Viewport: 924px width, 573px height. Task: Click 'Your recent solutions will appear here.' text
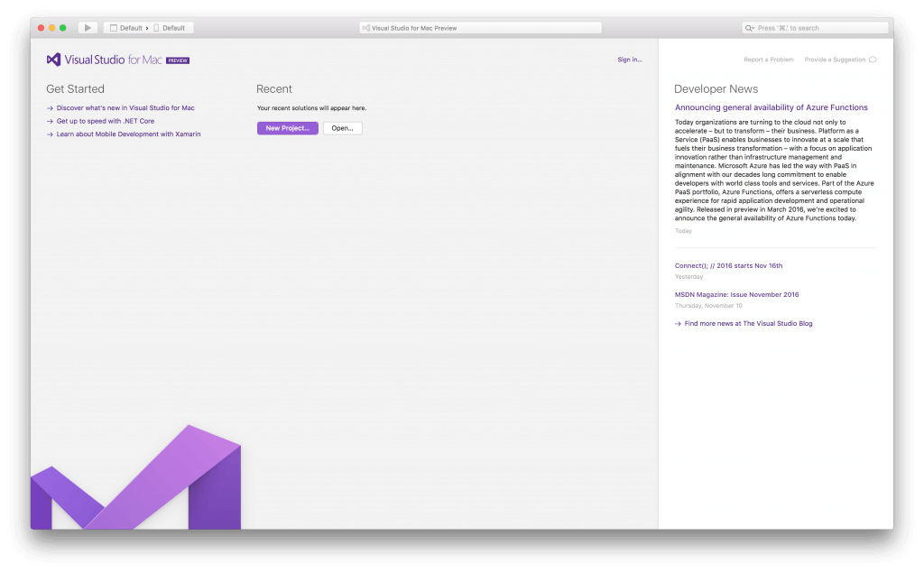(311, 108)
